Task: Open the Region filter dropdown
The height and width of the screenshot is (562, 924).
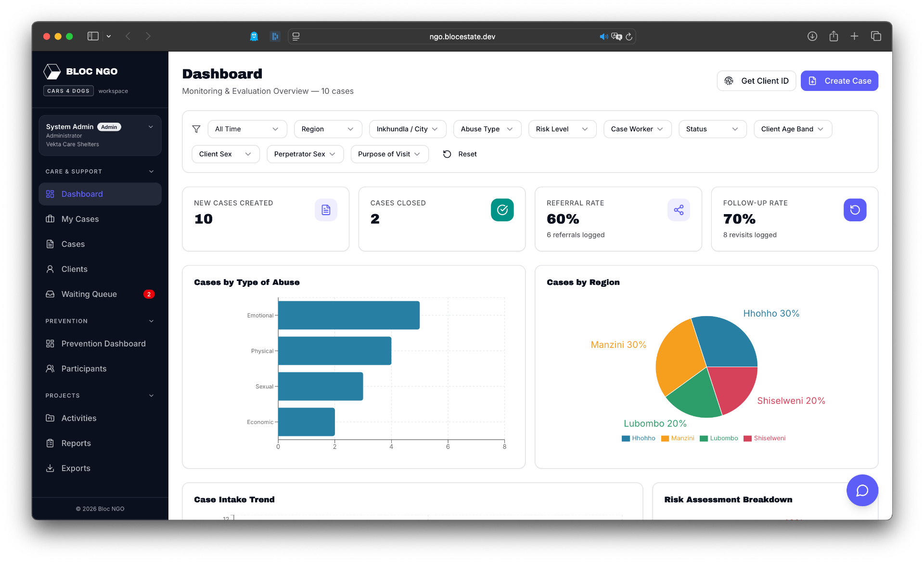Action: 328,129
